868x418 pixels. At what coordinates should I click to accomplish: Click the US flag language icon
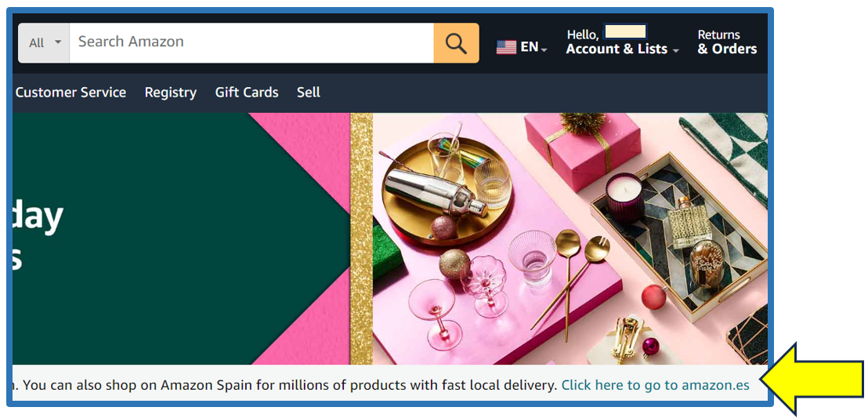(506, 47)
